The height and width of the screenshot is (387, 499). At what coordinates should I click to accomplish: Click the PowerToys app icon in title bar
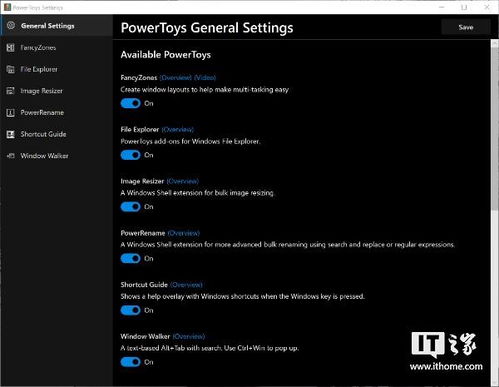(x=7, y=7)
